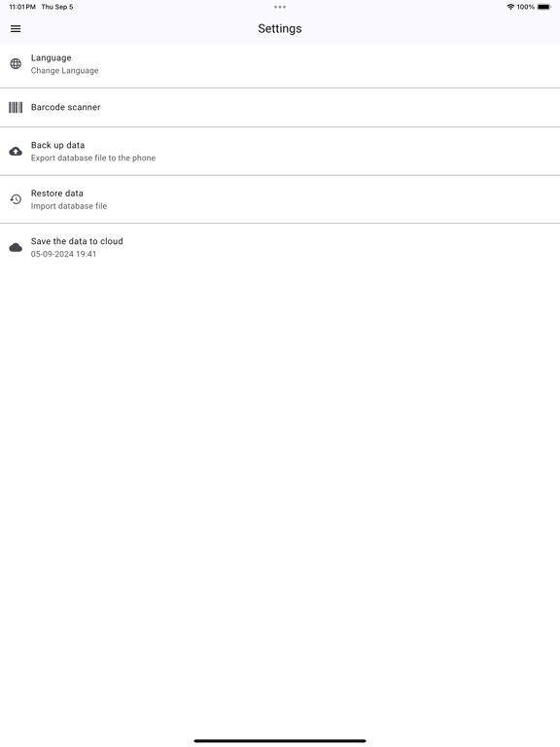Screen dimensions: 560x747
Task: Tap Import database file text
Action: click(69, 206)
